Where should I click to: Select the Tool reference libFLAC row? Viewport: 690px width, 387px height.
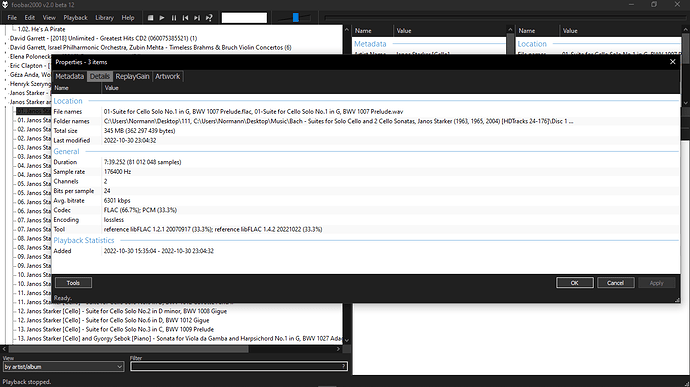pos(366,229)
